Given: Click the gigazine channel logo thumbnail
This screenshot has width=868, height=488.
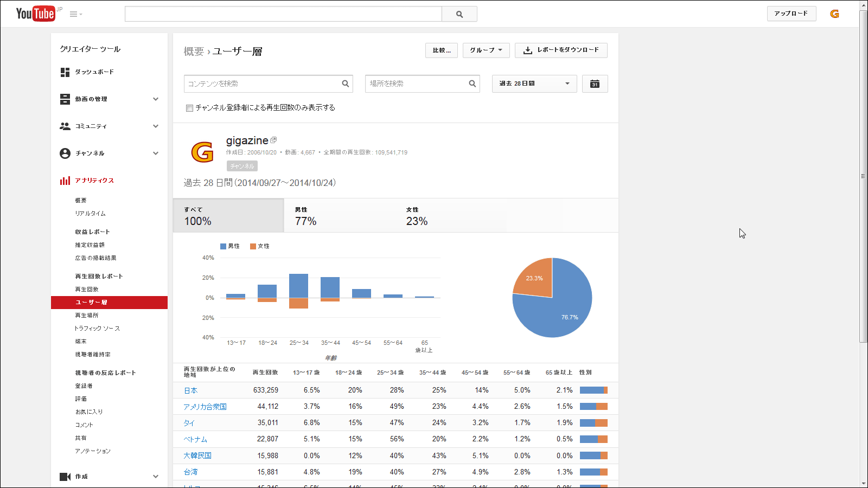Looking at the screenshot, I should (x=202, y=152).
